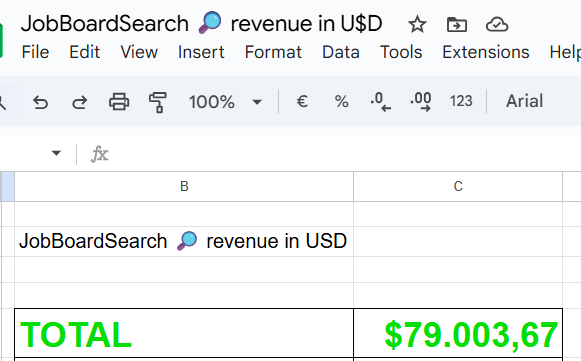Open the Format menu

tap(273, 52)
